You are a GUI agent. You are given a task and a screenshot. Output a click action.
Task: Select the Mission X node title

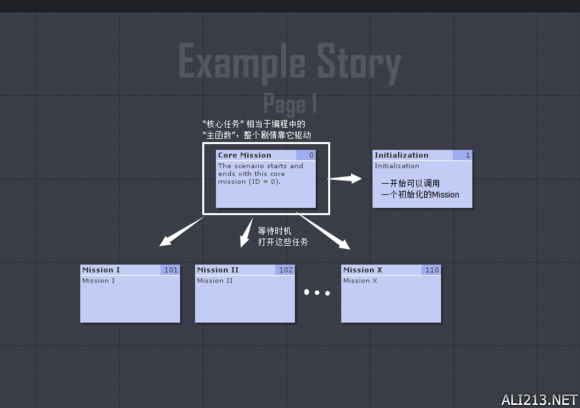(362, 270)
